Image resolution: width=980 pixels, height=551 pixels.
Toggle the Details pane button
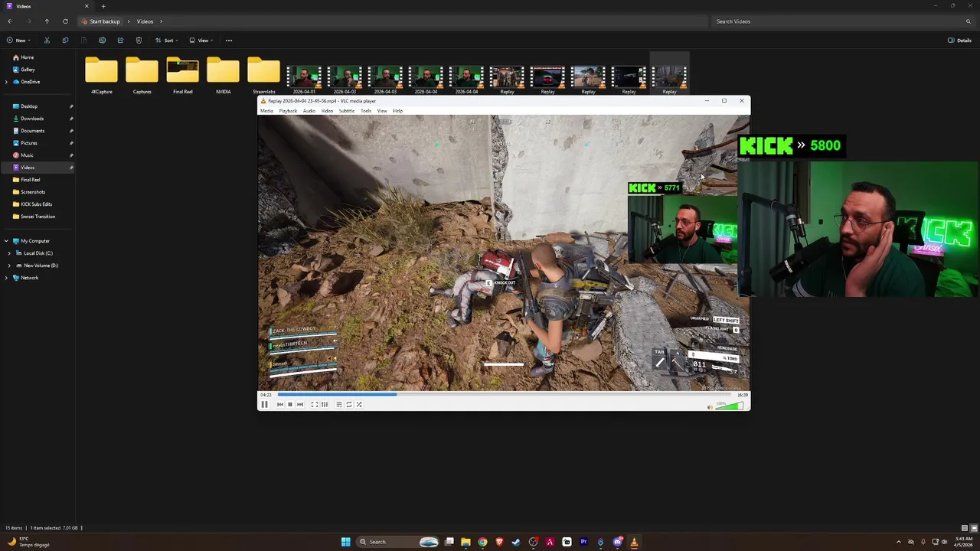coord(959,41)
